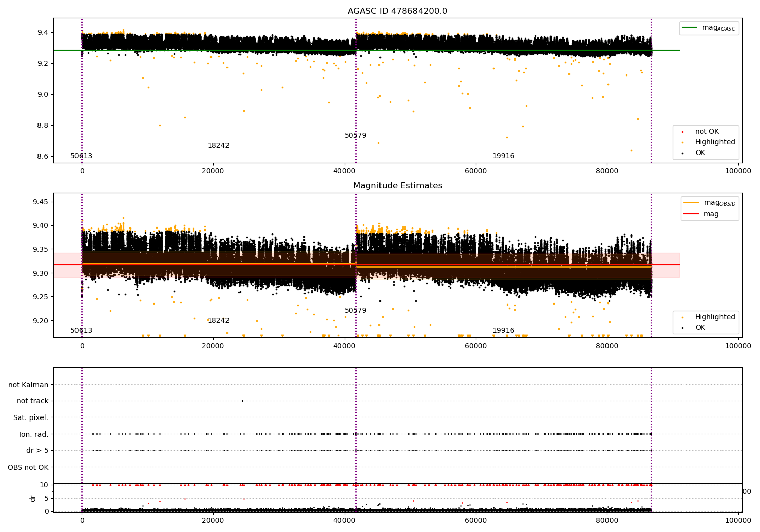Click the 20000 x-axis tick under middle plot
The height and width of the screenshot is (532, 760).
click(213, 346)
